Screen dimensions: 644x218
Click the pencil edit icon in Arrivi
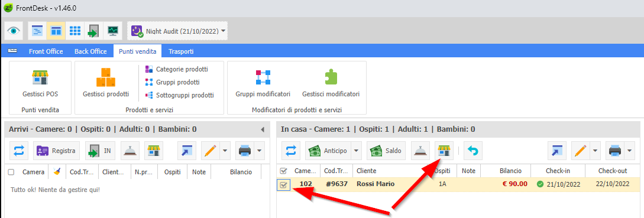coord(211,151)
